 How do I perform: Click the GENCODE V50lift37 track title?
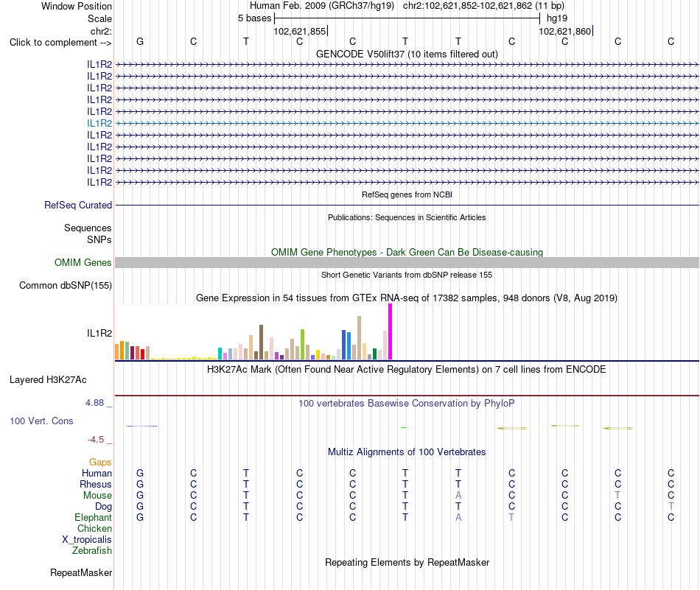point(407,54)
